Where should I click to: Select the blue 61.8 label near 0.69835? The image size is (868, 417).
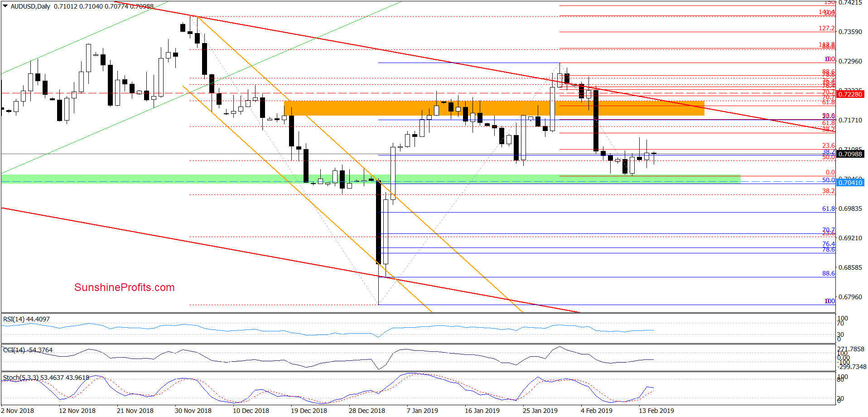click(x=829, y=208)
